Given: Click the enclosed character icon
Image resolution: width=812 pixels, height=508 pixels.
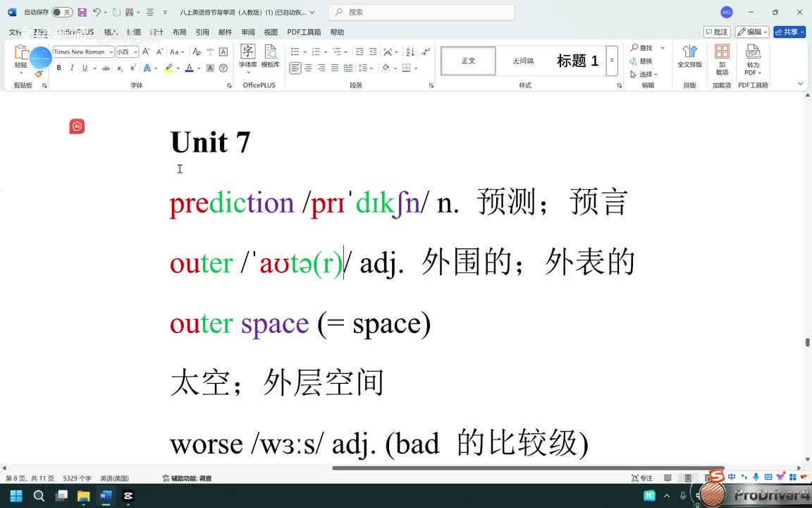Looking at the screenshot, I should [223, 68].
